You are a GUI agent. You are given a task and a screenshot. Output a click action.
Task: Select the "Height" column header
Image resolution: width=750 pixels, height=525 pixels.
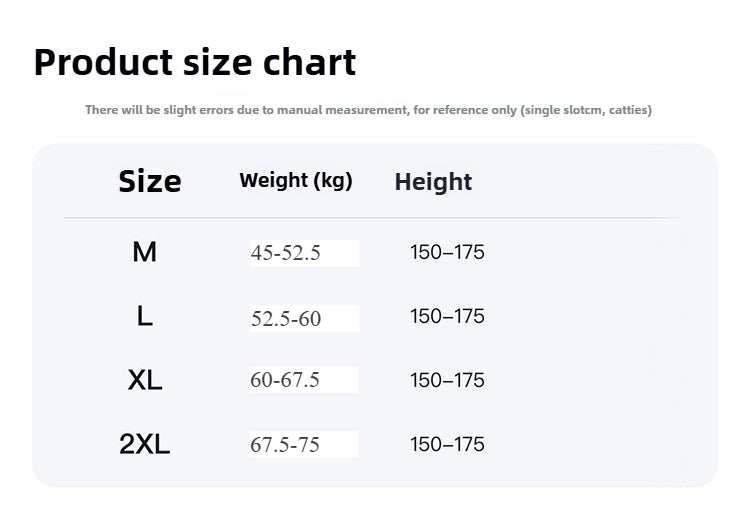click(x=433, y=182)
